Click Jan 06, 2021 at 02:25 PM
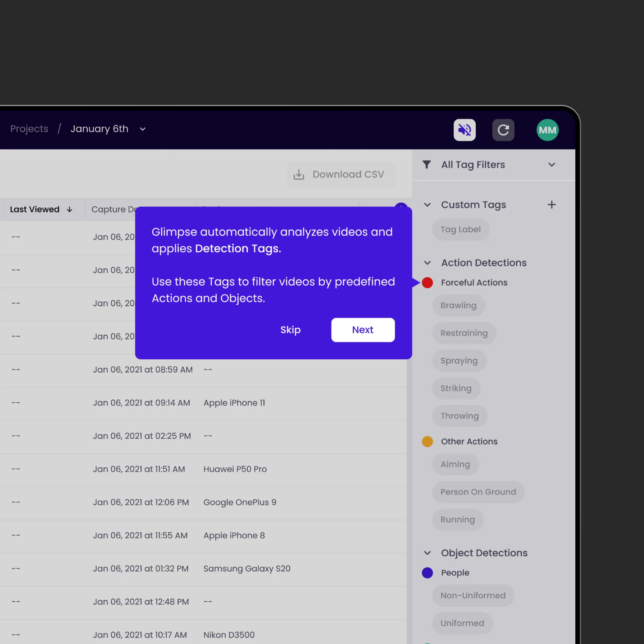Screen dimensions: 644x644 142,436
